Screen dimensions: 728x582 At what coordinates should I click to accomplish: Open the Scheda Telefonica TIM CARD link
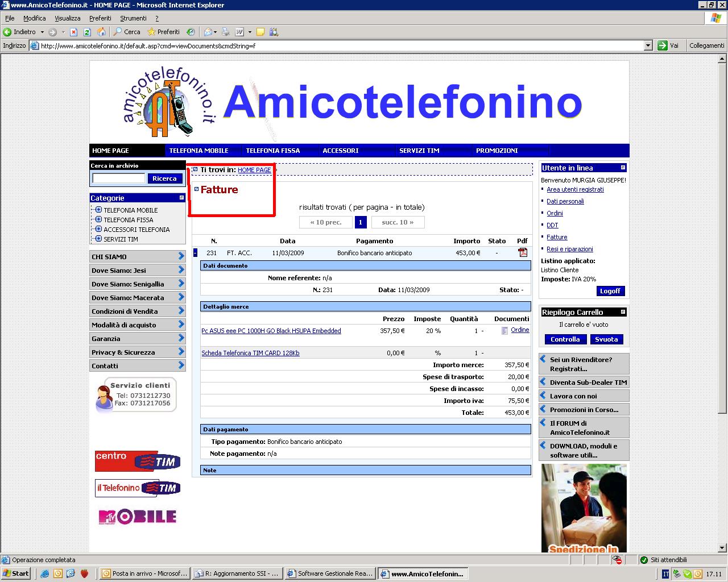click(250, 353)
